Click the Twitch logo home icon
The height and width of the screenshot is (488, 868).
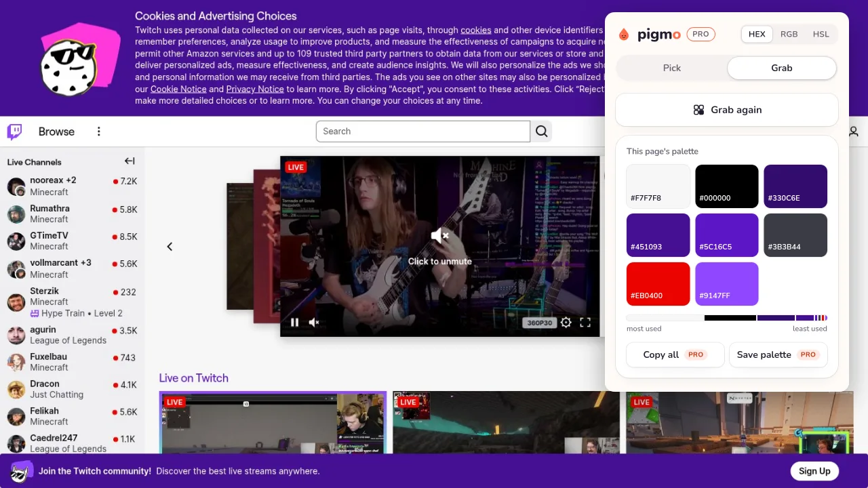(14, 131)
